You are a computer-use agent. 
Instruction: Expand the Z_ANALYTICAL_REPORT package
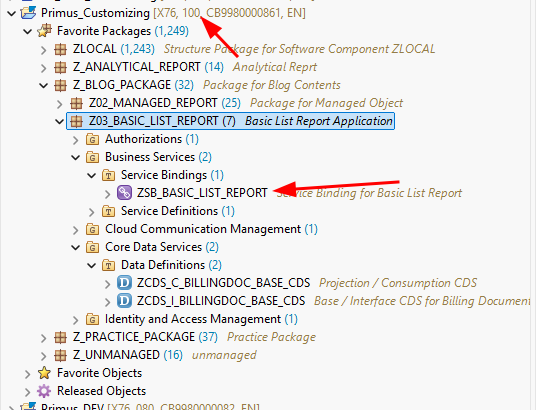click(x=44, y=68)
